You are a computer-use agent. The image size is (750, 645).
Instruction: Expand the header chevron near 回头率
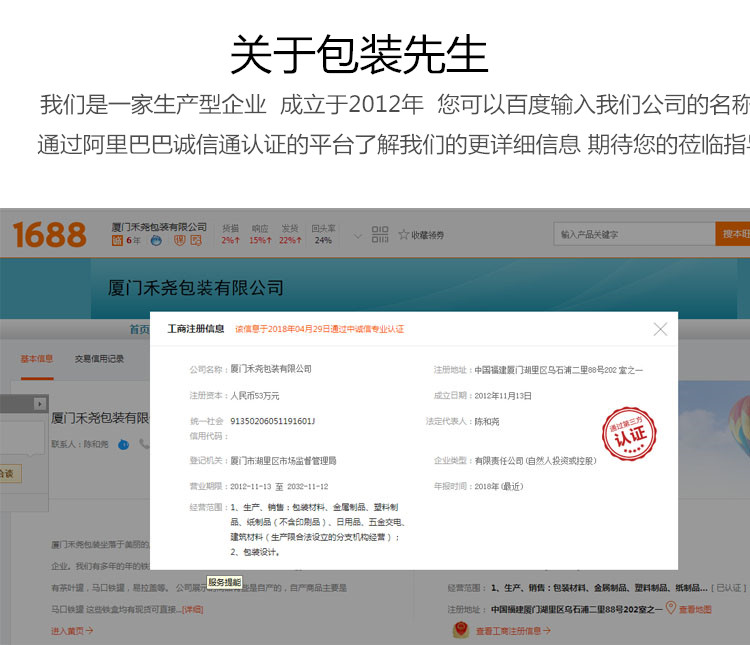pos(357,236)
